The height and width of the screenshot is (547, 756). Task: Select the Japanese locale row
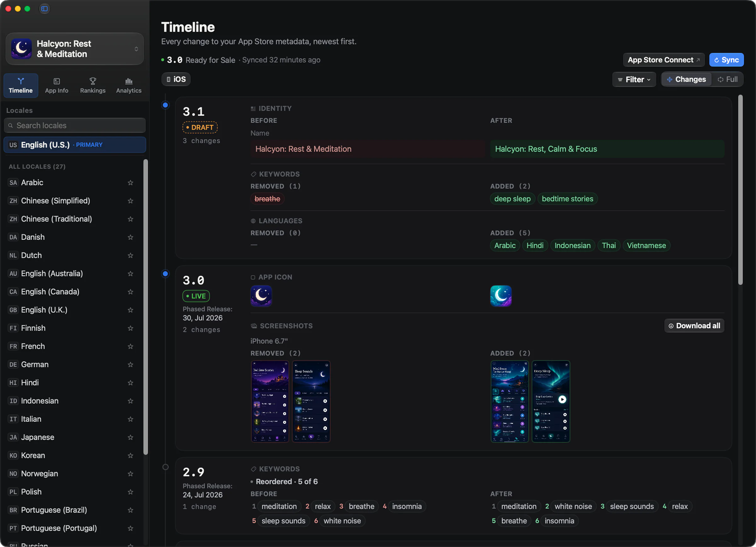tap(72, 437)
